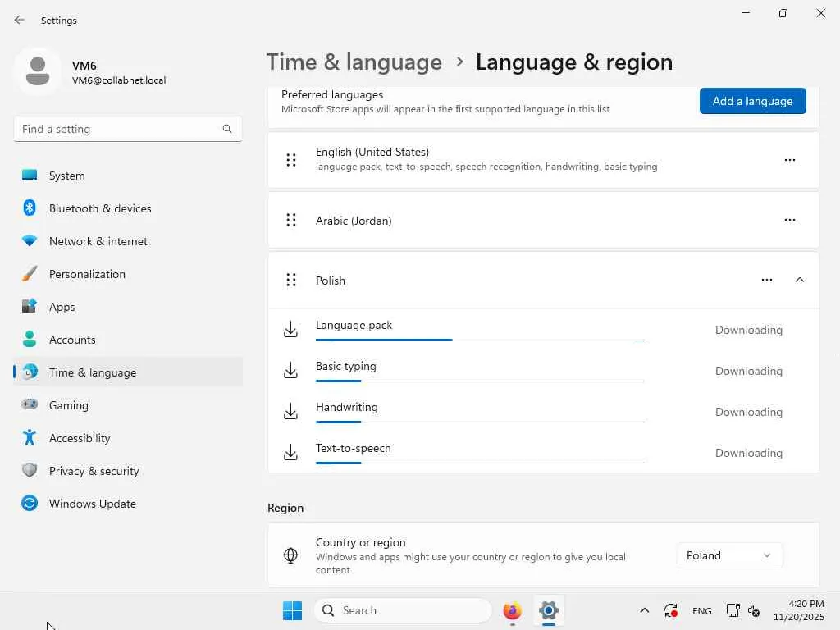Viewport: 840px width, 630px height.
Task: Collapse the Polish language details
Action: (800, 280)
